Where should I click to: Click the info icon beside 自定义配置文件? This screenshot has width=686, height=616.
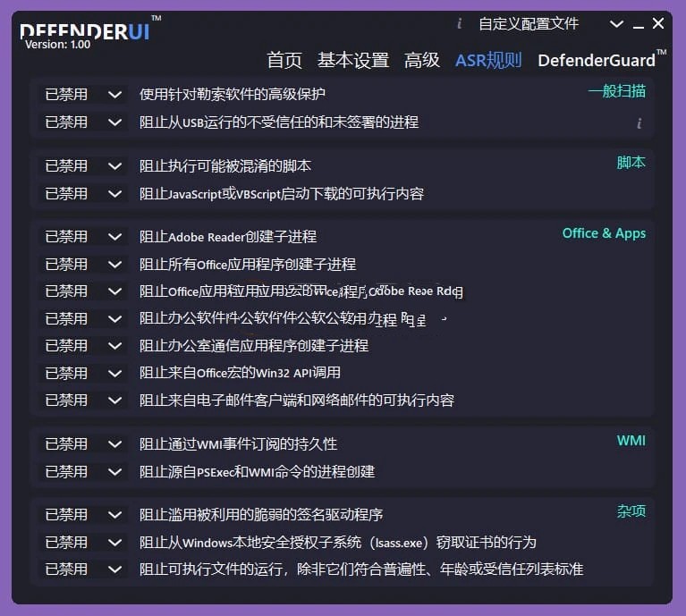[459, 23]
